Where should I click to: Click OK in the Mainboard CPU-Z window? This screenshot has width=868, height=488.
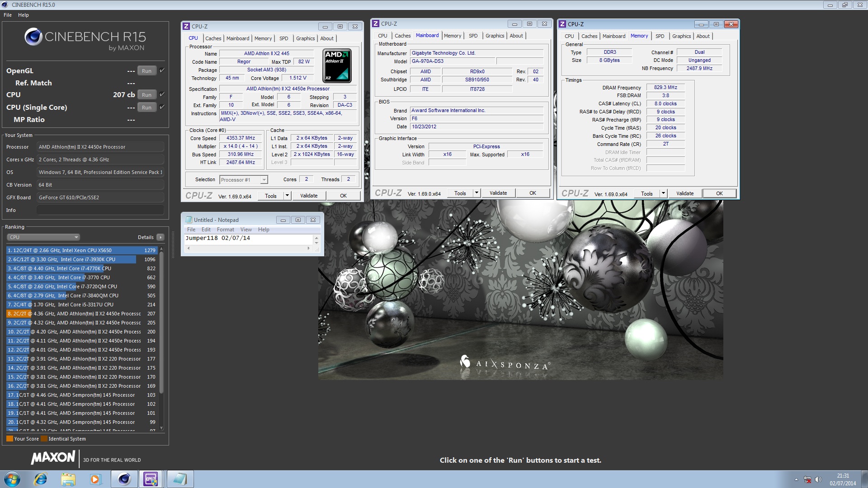pos(533,193)
